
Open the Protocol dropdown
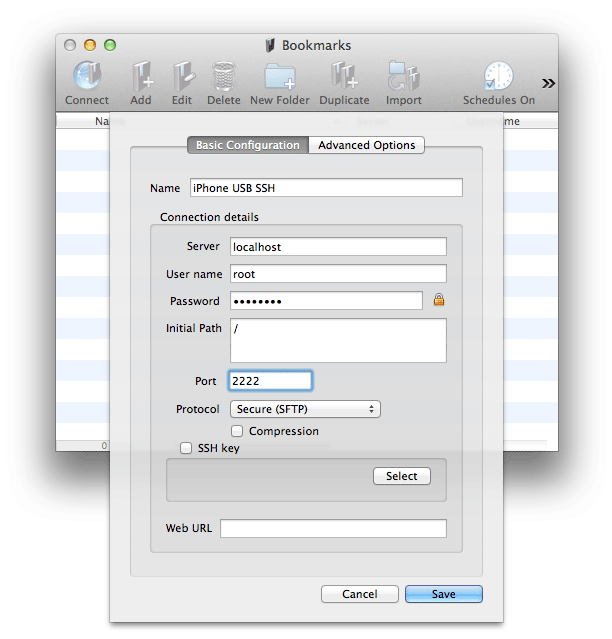click(305, 409)
